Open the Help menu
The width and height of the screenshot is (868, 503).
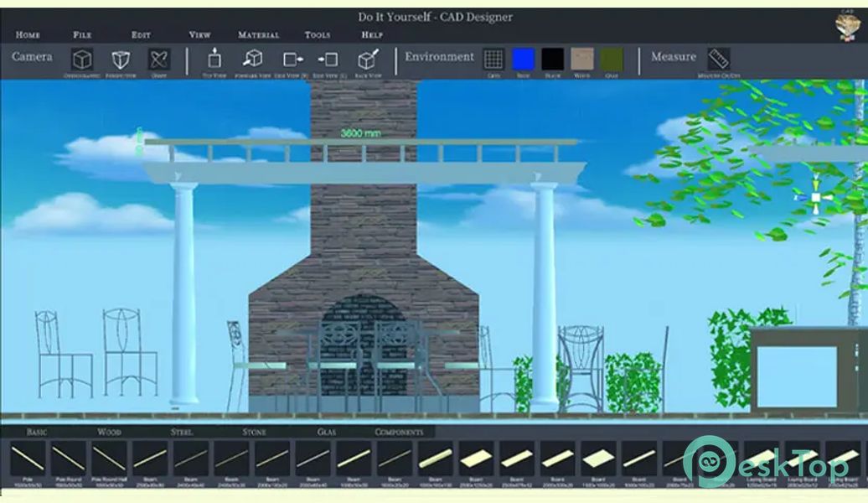point(372,34)
